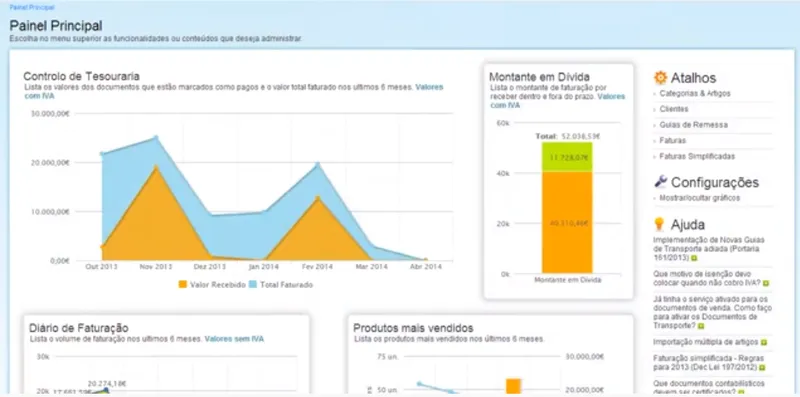Click green icon after 'não cobro IVA?' question
The image size is (800, 397).
pos(766,283)
